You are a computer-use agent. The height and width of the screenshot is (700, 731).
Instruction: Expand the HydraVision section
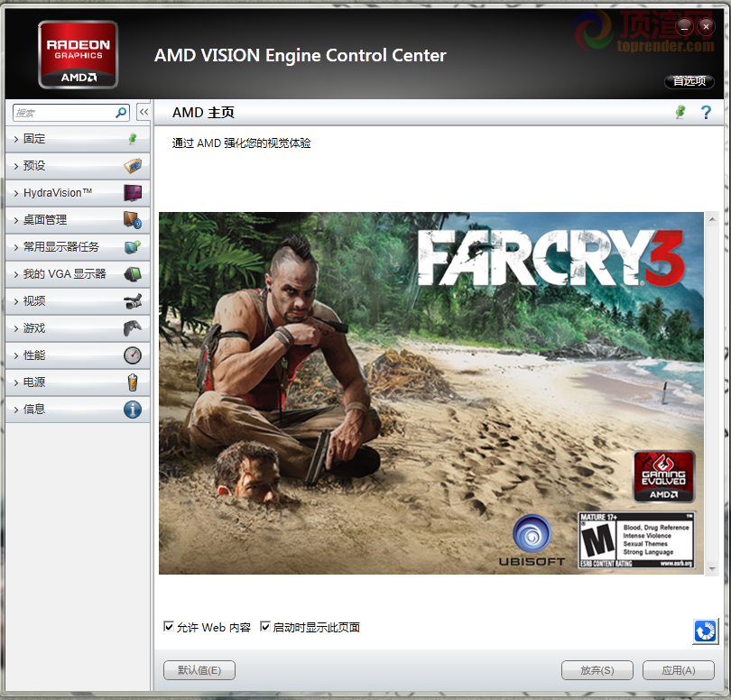click(x=78, y=193)
